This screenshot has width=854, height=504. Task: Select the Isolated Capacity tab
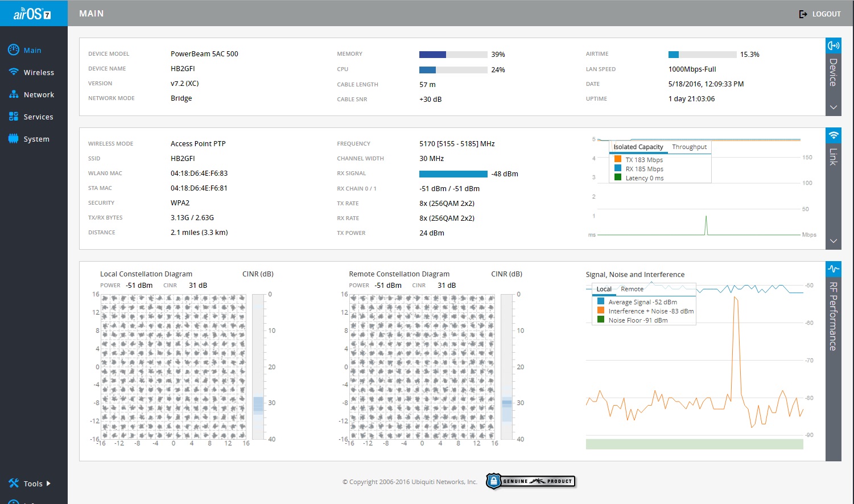point(638,147)
